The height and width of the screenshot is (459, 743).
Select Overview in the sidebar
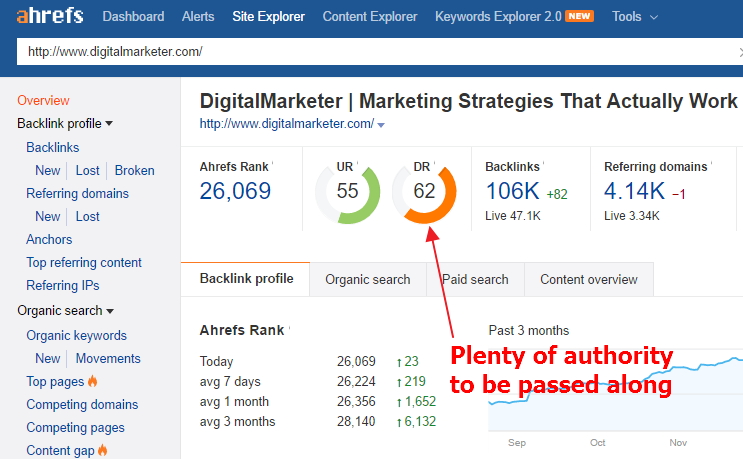pos(43,100)
